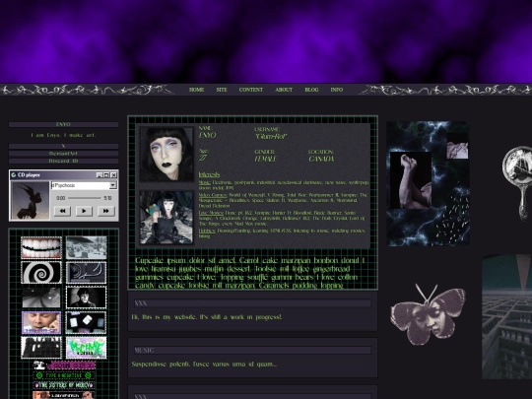The image size is (532, 399).
Task: Click the floating cards stamp
Action: pyautogui.click(x=86, y=323)
